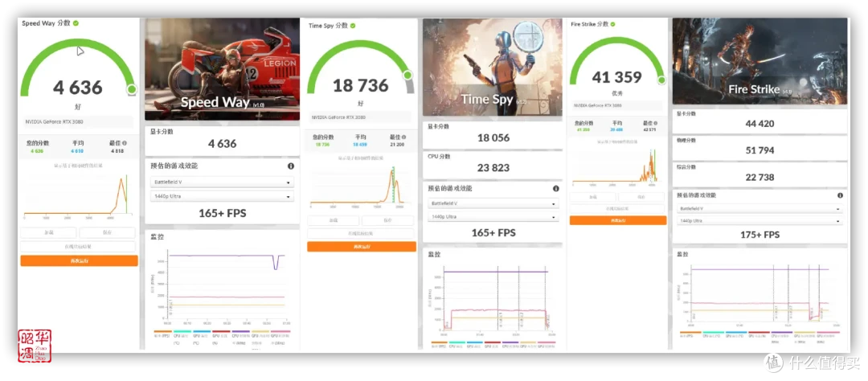The width and height of the screenshot is (868, 381).
Task: Click the 165+ FPS estimate under Speed Way
Action: pos(222,213)
